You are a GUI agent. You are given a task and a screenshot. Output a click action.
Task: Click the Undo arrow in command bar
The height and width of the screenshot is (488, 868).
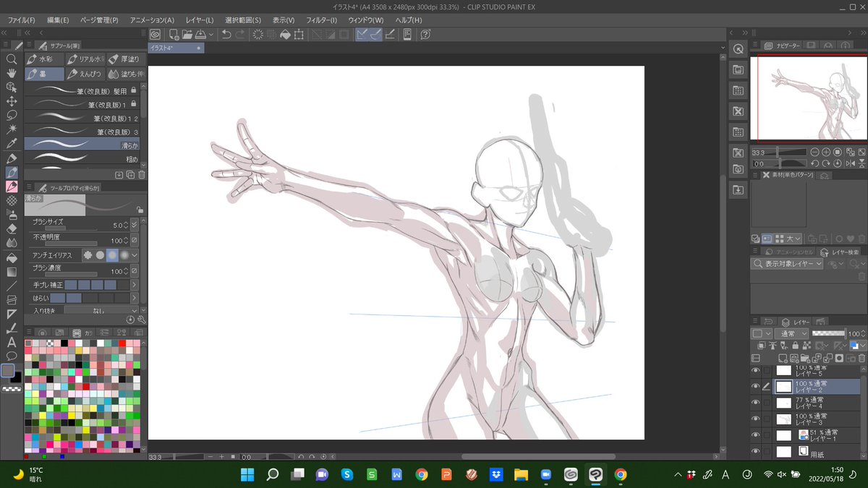[226, 34]
